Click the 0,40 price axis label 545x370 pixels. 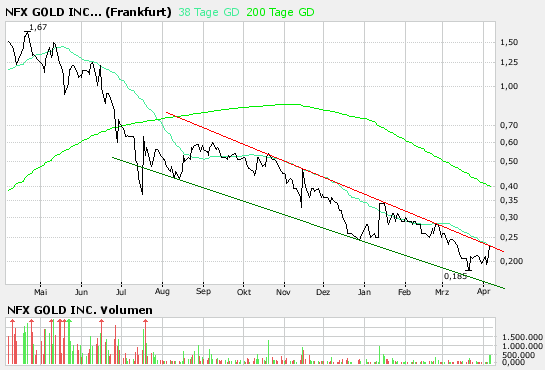(x=509, y=186)
